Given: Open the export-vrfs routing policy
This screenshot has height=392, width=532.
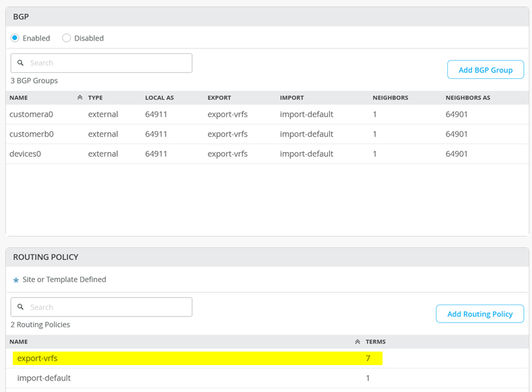Looking at the screenshot, I should coord(38,358).
